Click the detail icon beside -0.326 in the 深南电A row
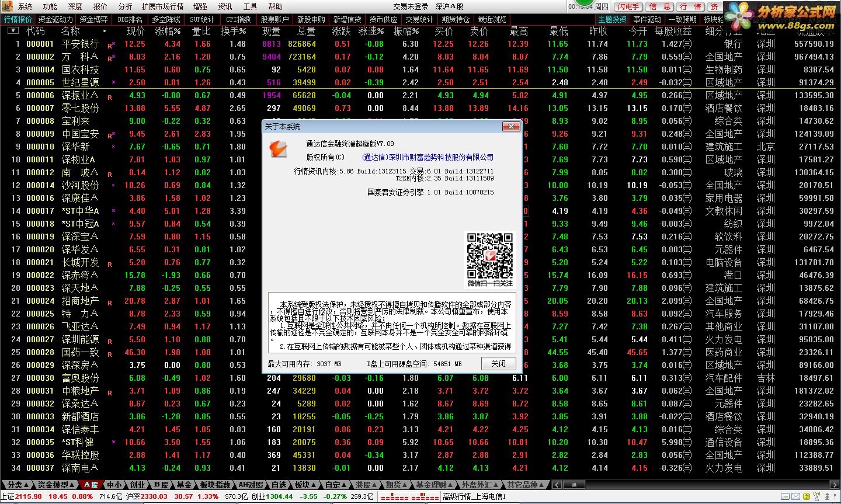The width and height of the screenshot is (841, 504). (687, 468)
